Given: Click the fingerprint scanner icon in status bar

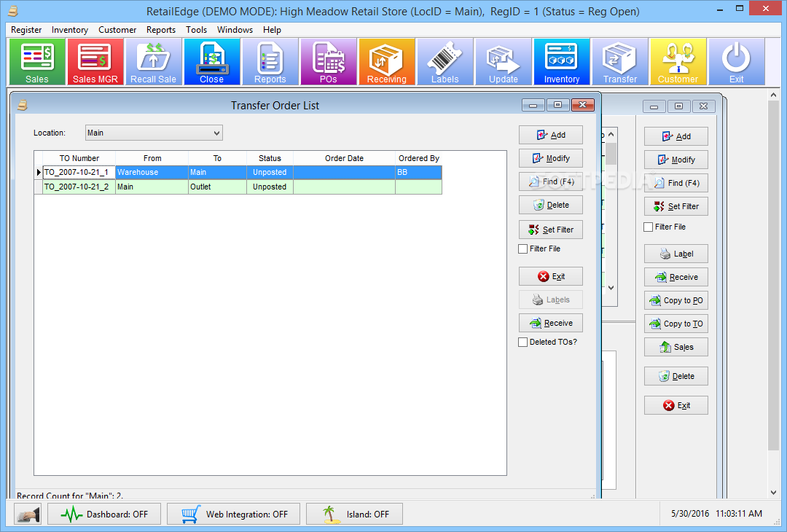Looking at the screenshot, I should (x=28, y=514).
